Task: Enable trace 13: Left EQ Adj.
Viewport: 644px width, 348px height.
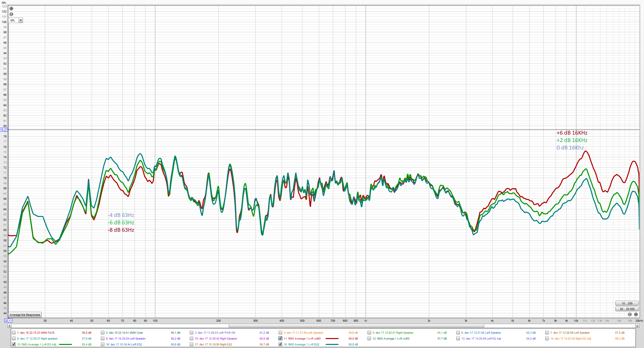Action: coord(458,339)
